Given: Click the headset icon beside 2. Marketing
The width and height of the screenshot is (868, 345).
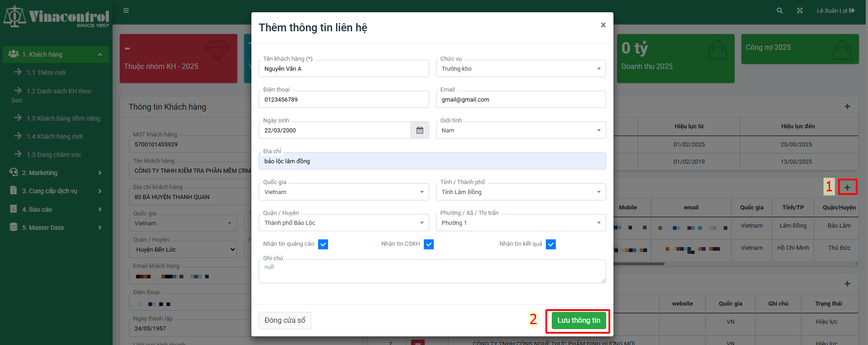Looking at the screenshot, I should pyautogui.click(x=14, y=172).
